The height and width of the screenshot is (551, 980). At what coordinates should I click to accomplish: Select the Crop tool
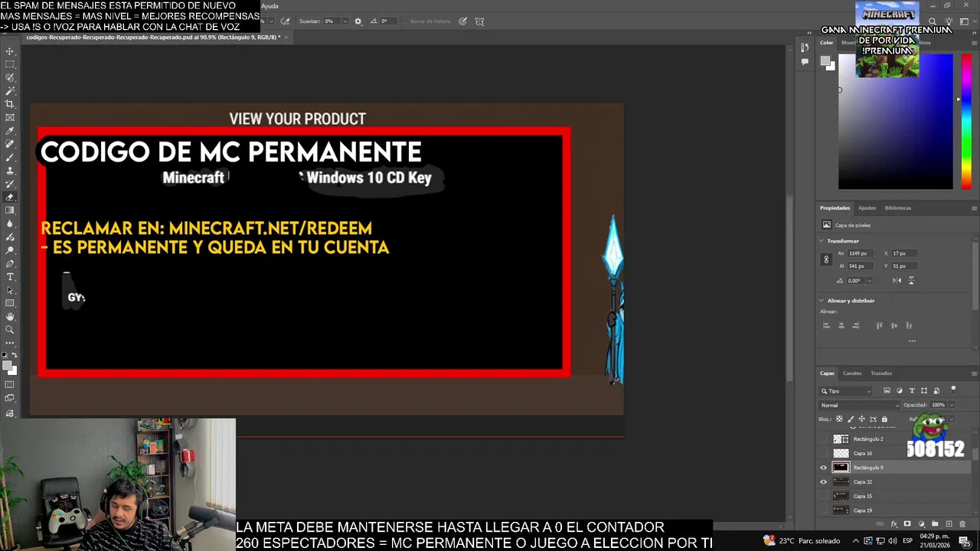10,104
